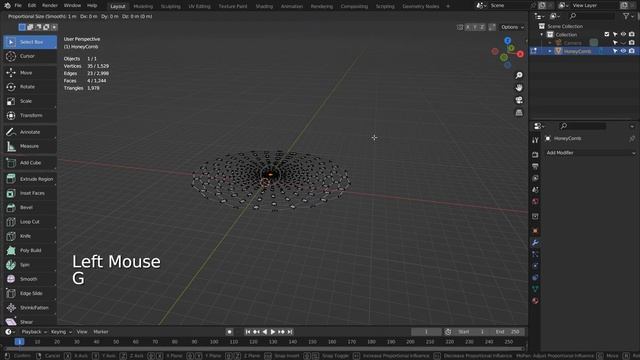Choose the Loop Cut tool
Viewport: 640px width, 360px height.
[x=30, y=222]
